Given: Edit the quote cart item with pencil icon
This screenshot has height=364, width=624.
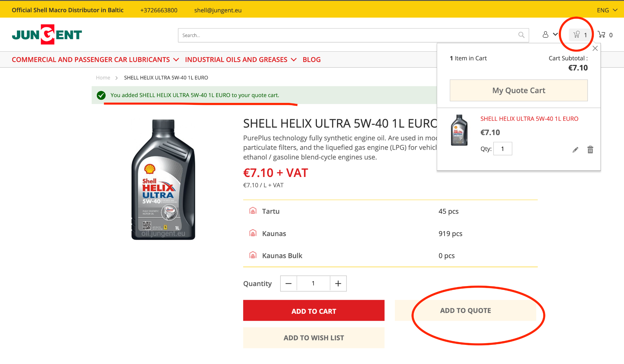Looking at the screenshot, I should (575, 150).
